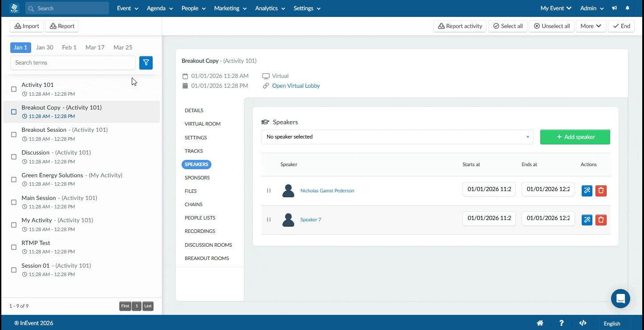Click the Unselect all button

552,26
